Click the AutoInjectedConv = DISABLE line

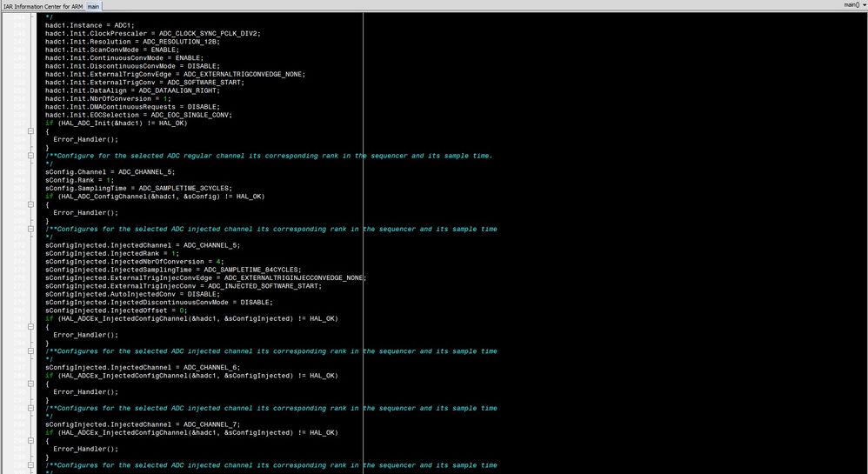click(x=132, y=294)
